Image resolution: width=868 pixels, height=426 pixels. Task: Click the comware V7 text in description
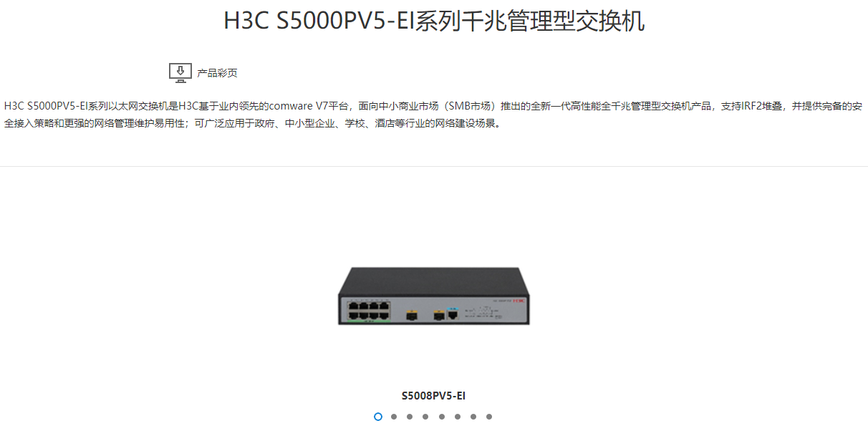[x=299, y=106]
